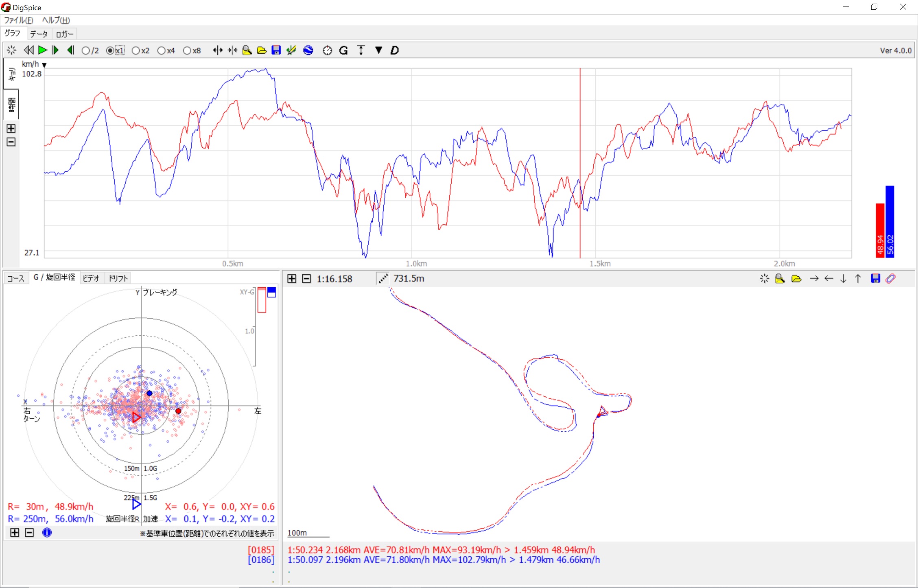Choose x8 playback speed option
Screen dimensions: 918x588
(x=187, y=50)
